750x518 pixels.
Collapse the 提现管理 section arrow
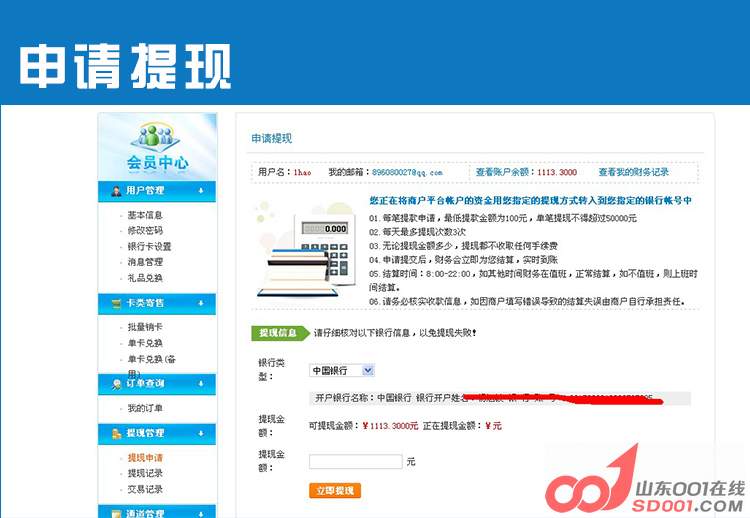(x=201, y=434)
